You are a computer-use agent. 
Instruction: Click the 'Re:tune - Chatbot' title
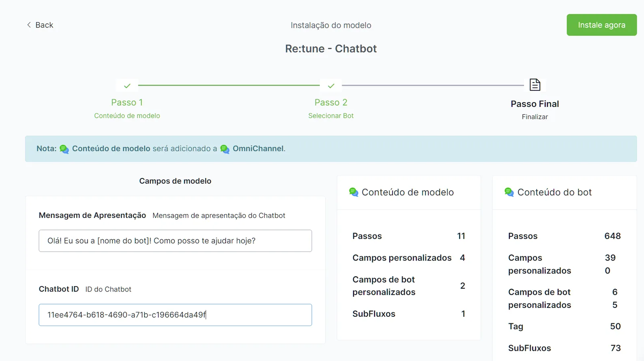[331, 49]
